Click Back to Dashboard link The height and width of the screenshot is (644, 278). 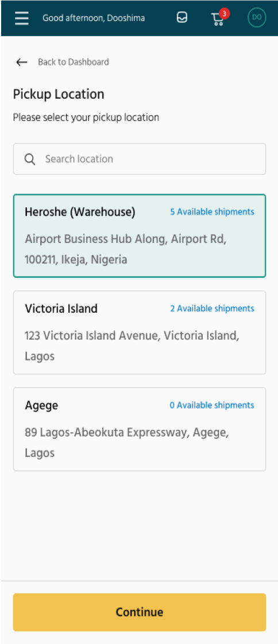click(x=74, y=62)
